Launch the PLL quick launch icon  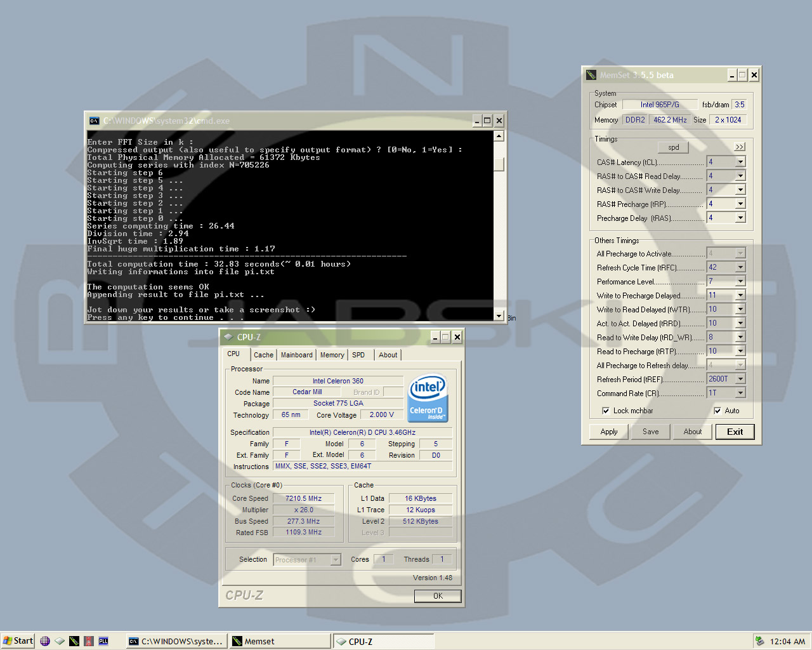(103, 641)
